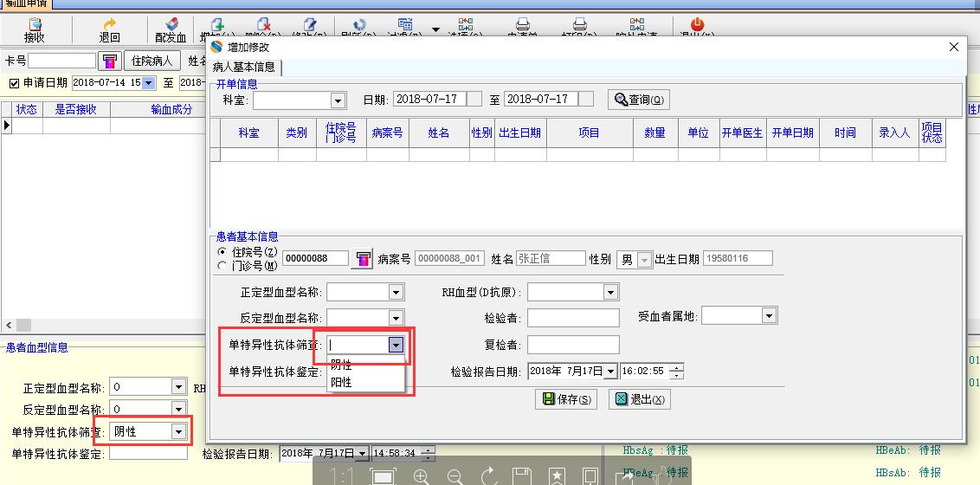Open the RH血型(D抗原) dropdown
This screenshot has width=980, height=485.
(610, 292)
